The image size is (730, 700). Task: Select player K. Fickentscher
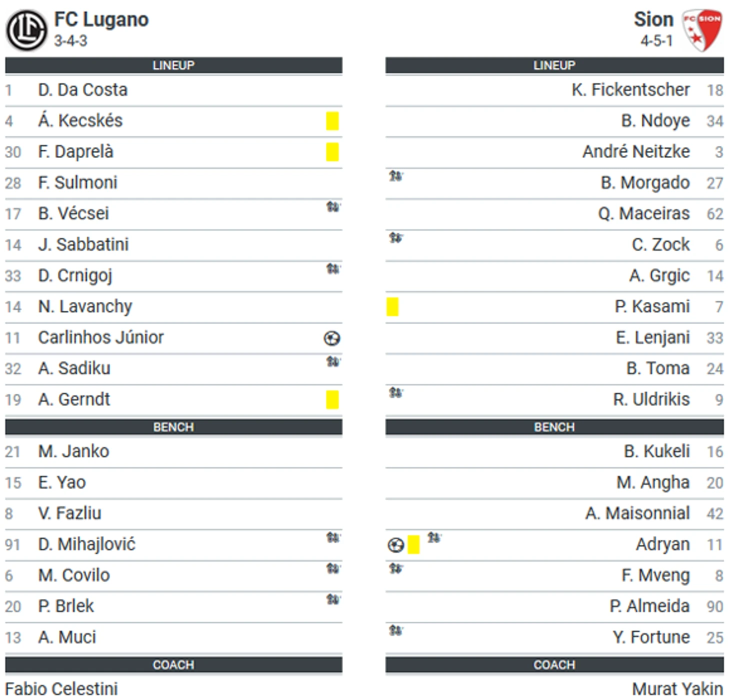pos(631,90)
